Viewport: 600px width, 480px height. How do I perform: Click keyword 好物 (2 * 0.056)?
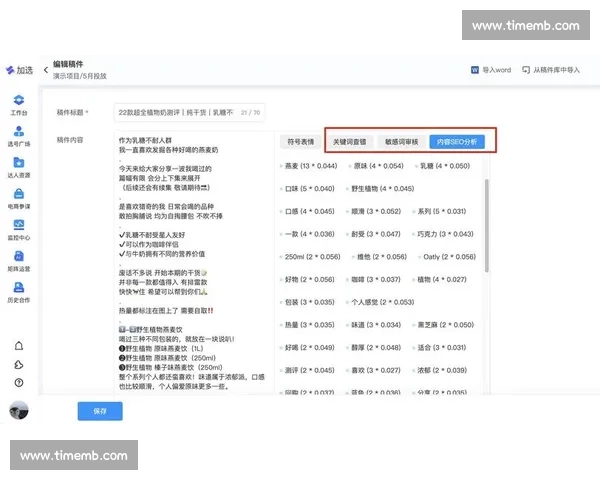310,279
